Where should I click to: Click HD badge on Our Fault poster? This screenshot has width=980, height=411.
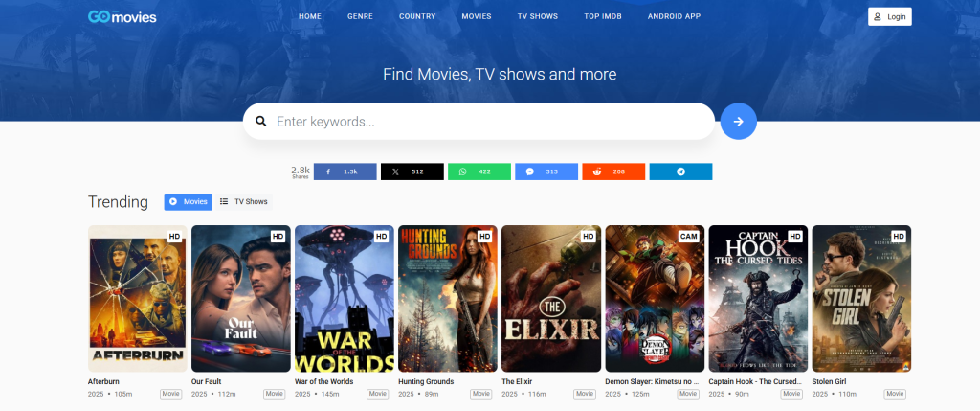[x=278, y=237]
